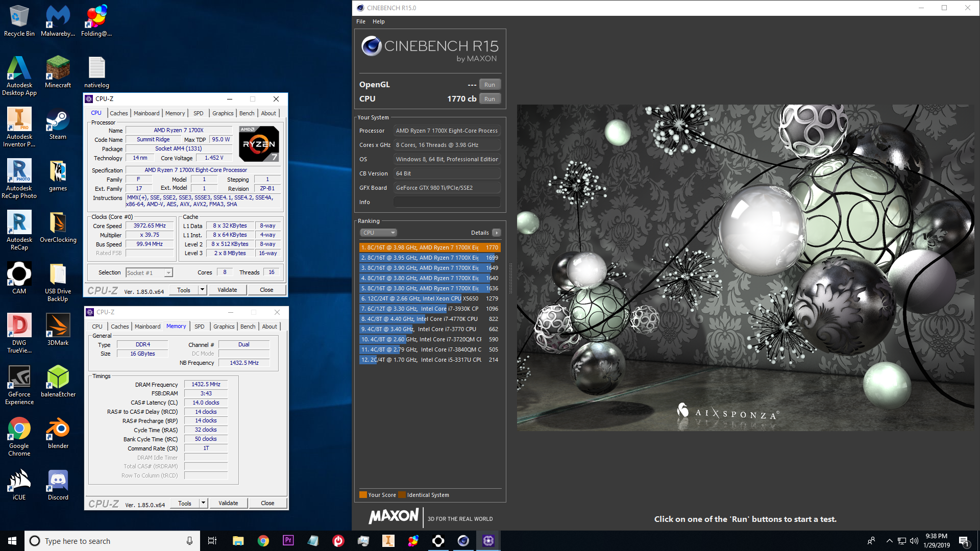This screenshot has width=980, height=551.
Task: Open File Explorer in the taskbar
Action: click(238, 541)
